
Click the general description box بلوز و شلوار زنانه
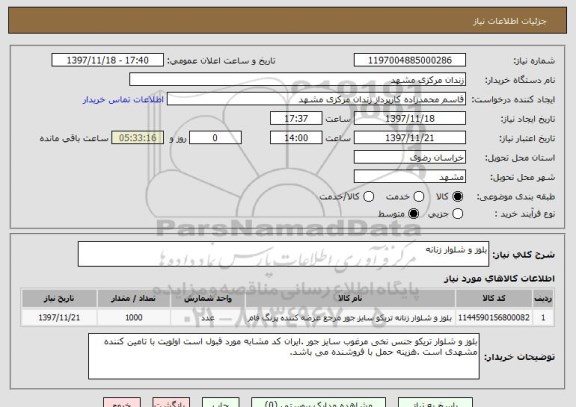coord(283,254)
